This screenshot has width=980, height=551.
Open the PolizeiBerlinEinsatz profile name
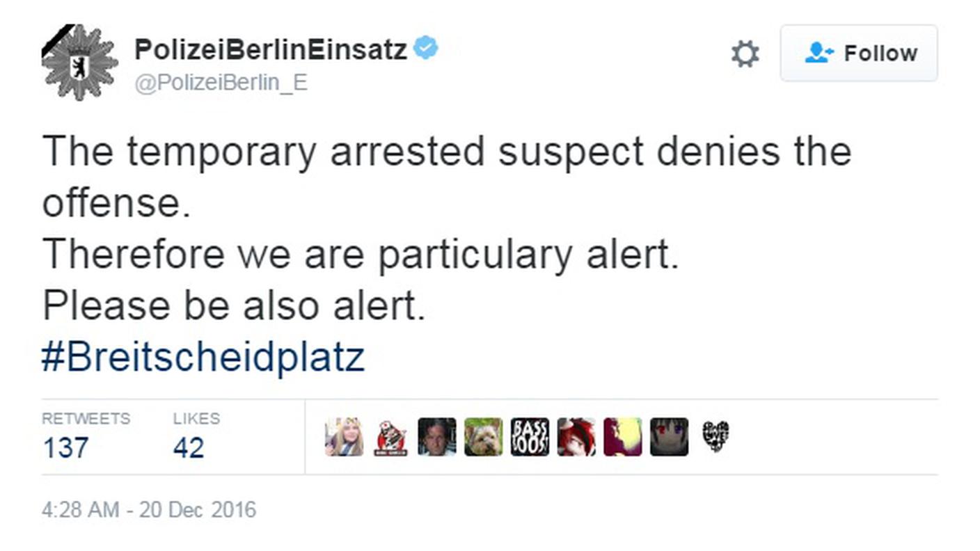[x=270, y=49]
